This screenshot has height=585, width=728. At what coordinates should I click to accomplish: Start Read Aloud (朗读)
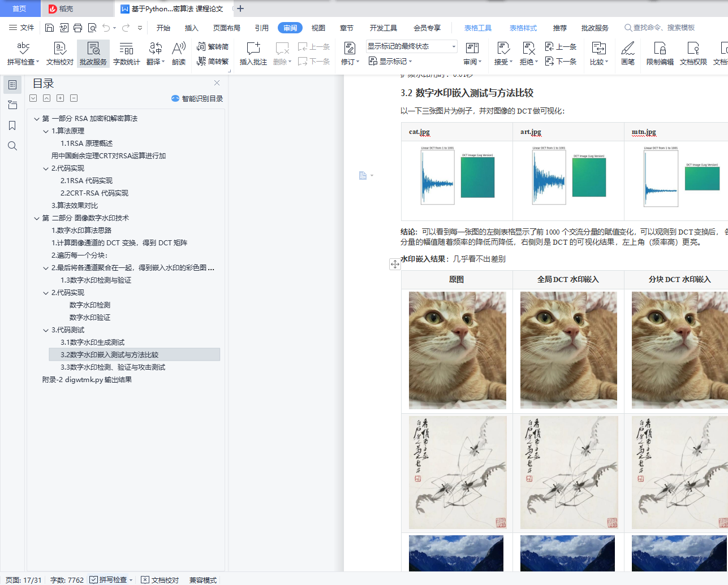(179, 54)
